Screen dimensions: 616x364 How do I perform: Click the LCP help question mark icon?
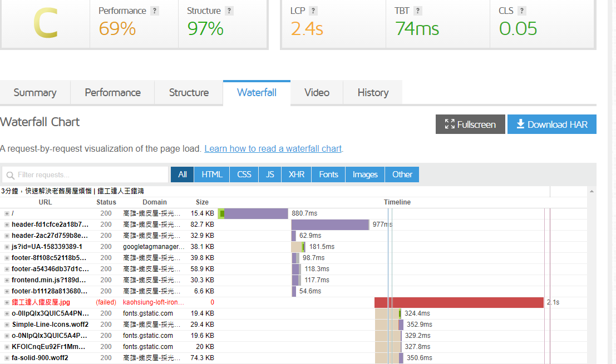(x=313, y=11)
